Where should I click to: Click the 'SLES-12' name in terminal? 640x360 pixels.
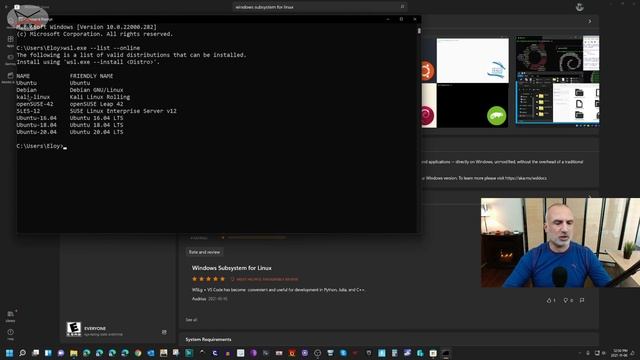click(x=28, y=111)
